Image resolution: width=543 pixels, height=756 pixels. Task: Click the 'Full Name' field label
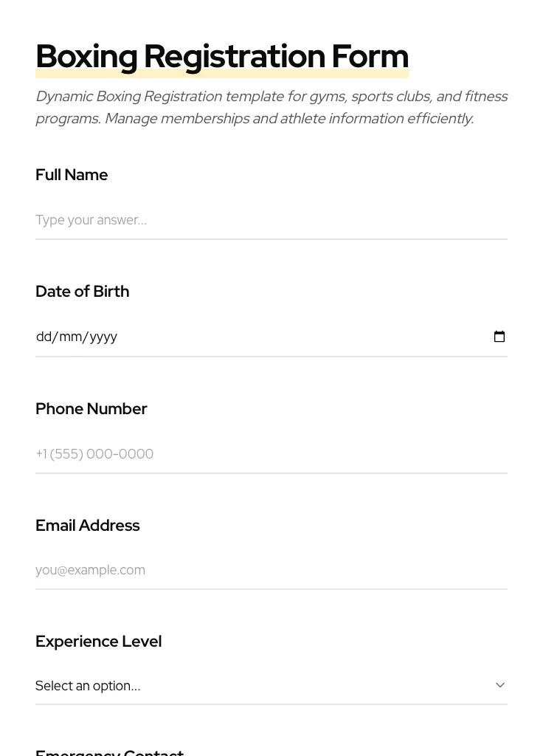(x=72, y=175)
